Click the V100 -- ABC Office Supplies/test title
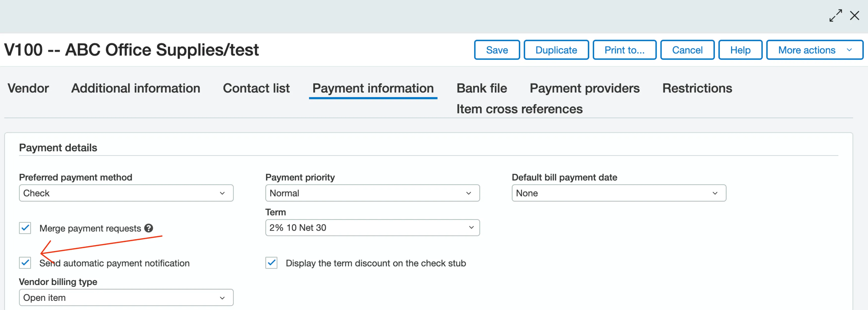Screen dimensions: 868x310 point(131,50)
